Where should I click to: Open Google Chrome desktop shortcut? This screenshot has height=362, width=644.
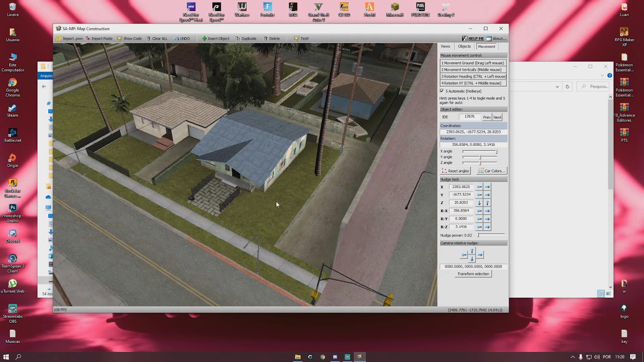pyautogui.click(x=13, y=87)
